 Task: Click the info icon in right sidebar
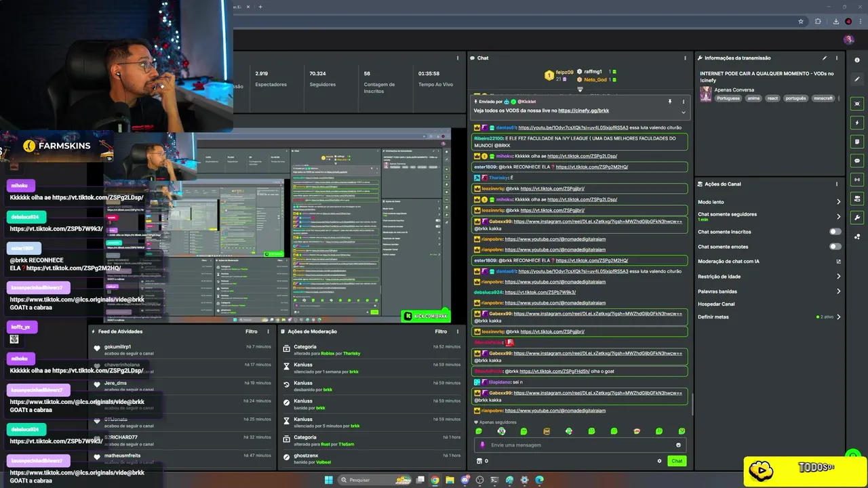858,60
